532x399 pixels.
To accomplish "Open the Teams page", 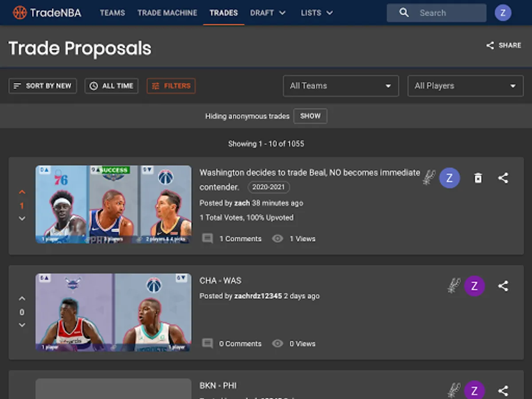I will [112, 13].
